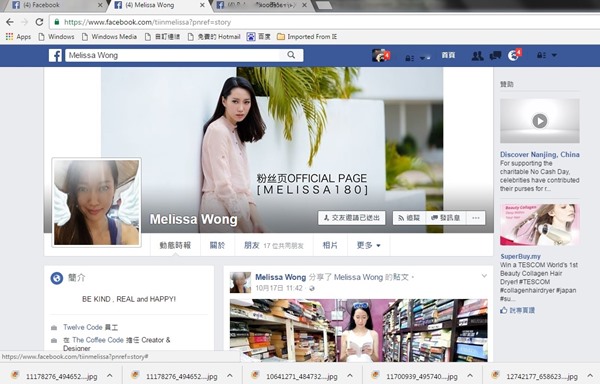Open the 朋友 friends tab
The height and width of the screenshot is (384, 600).
click(x=274, y=245)
